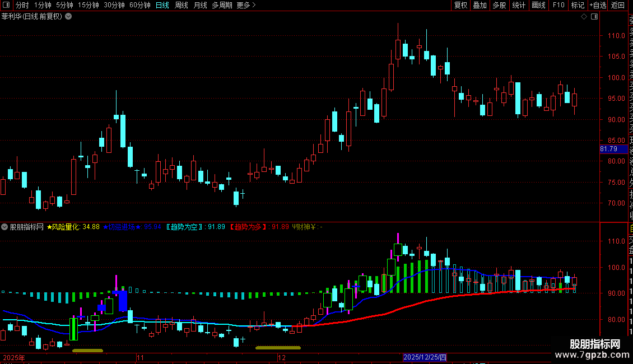Image resolution: width=633 pixels, height=364 pixels.
Task: Click the 80.00 label on the indicator price axis
Action: 616,319
